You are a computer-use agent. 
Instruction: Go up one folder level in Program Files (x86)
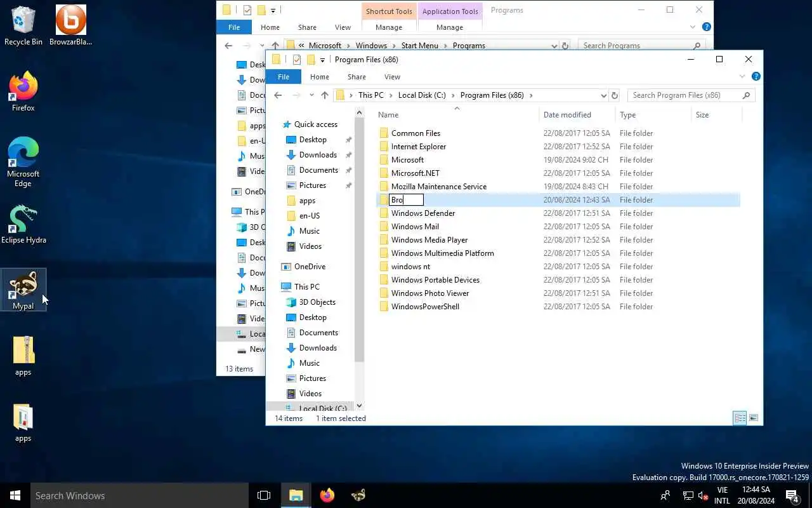pyautogui.click(x=325, y=95)
